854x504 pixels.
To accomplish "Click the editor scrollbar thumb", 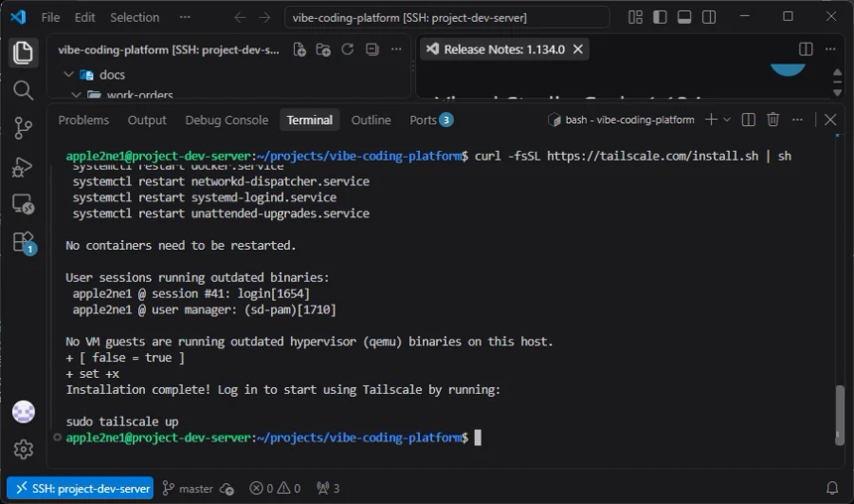I will [x=838, y=82].
